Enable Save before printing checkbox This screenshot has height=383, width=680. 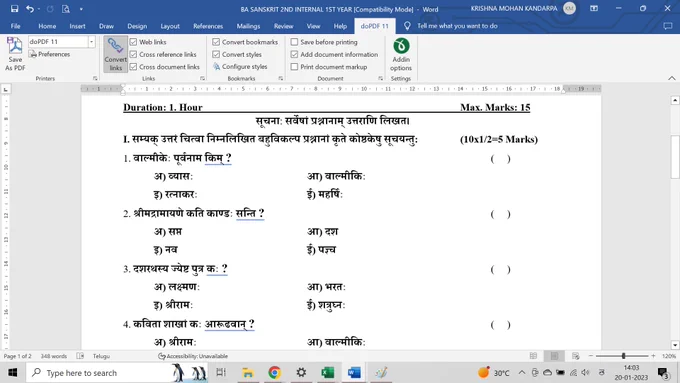(x=294, y=42)
